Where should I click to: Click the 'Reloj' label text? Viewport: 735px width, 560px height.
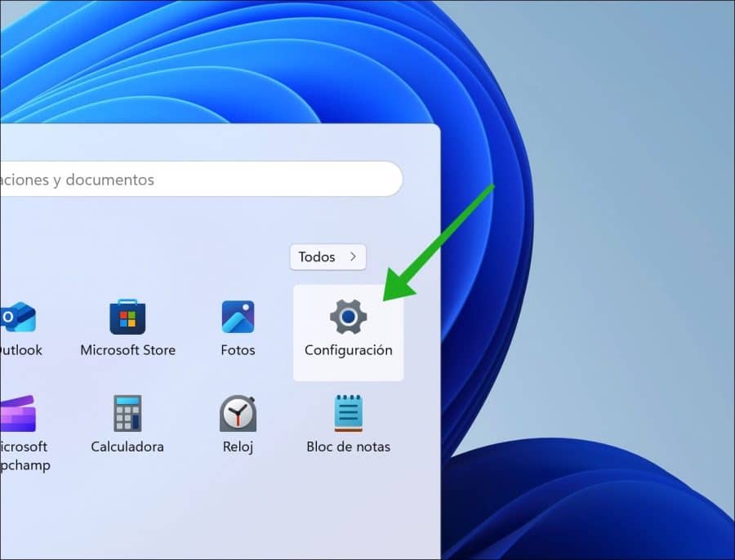(238, 447)
